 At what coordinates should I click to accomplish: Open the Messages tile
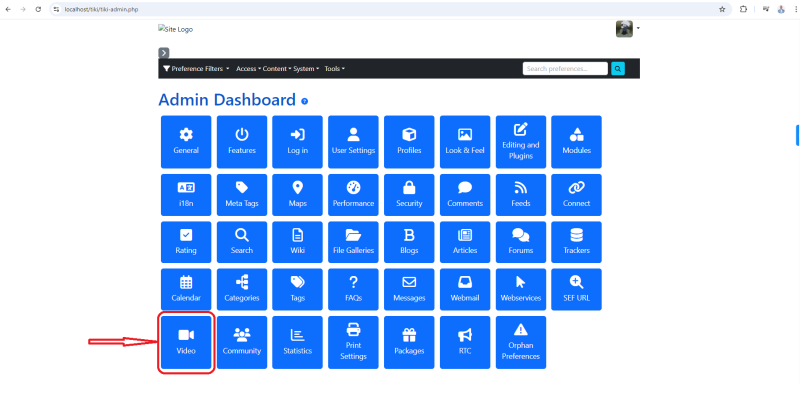(x=409, y=289)
